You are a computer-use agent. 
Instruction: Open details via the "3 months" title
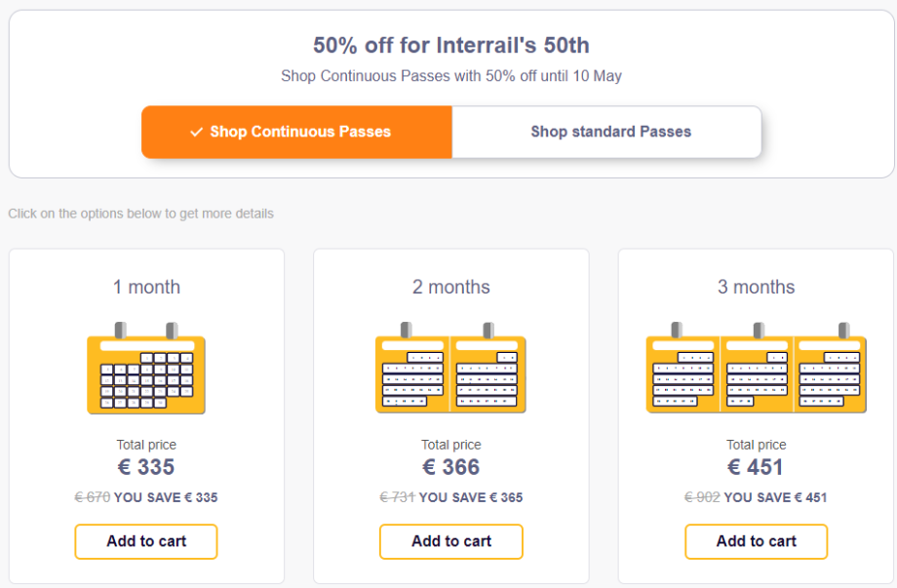(x=756, y=287)
